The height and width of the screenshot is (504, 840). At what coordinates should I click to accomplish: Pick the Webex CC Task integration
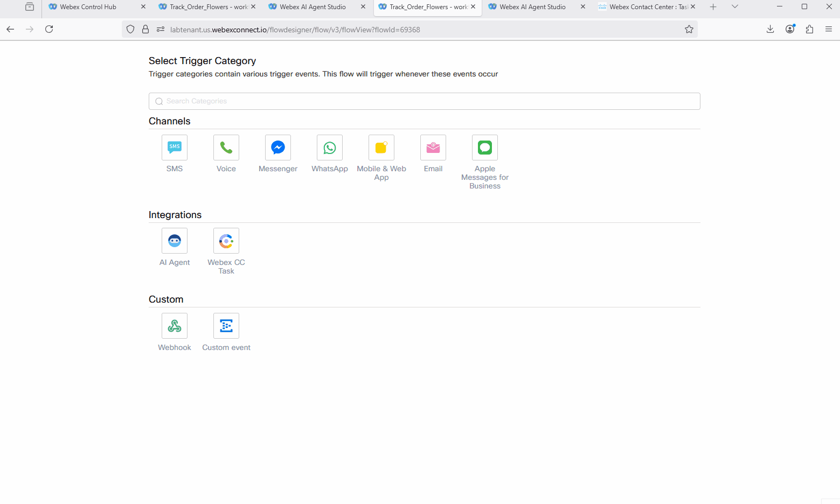click(x=226, y=241)
